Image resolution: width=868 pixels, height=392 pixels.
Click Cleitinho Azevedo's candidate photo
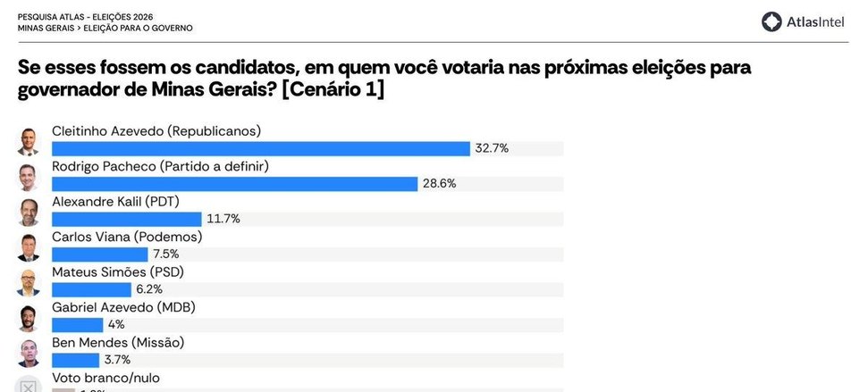pyautogui.click(x=29, y=141)
